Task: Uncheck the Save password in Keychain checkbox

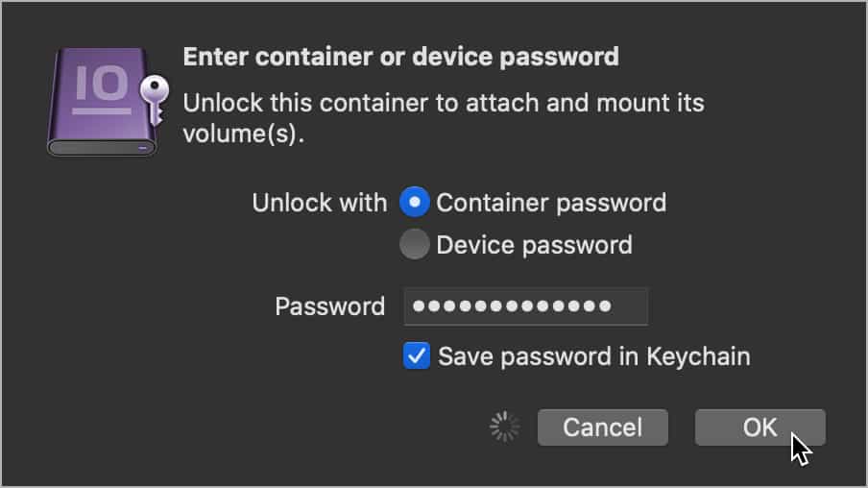Action: tap(417, 356)
